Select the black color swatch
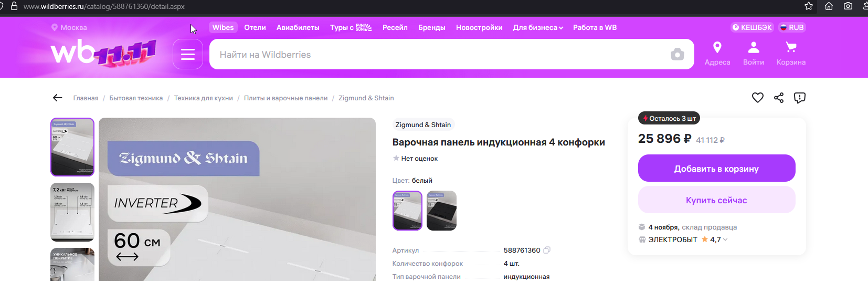 click(441, 211)
